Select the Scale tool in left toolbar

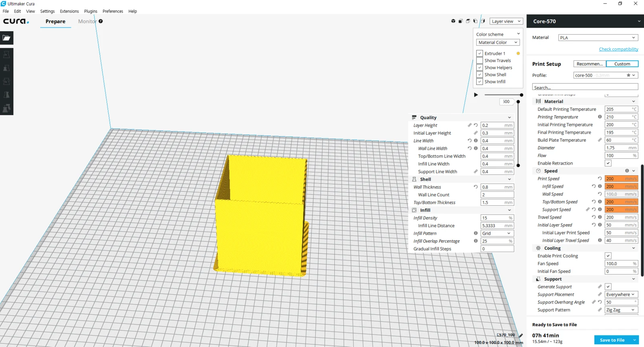(6, 68)
